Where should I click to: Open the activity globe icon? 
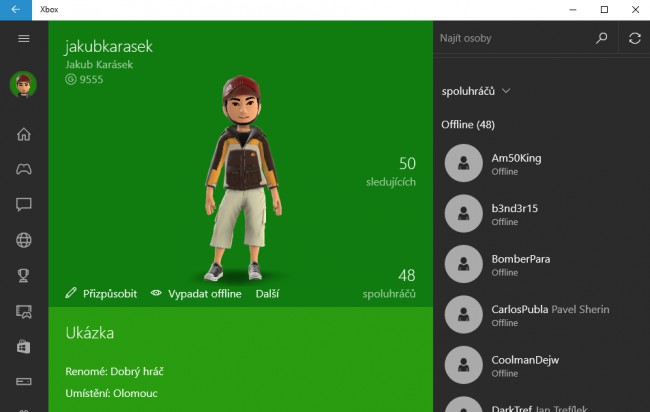pos(24,240)
